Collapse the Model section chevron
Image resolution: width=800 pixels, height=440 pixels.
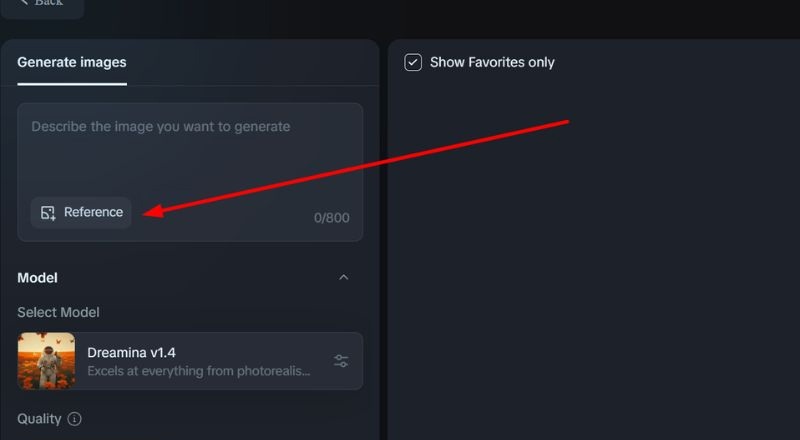(343, 277)
